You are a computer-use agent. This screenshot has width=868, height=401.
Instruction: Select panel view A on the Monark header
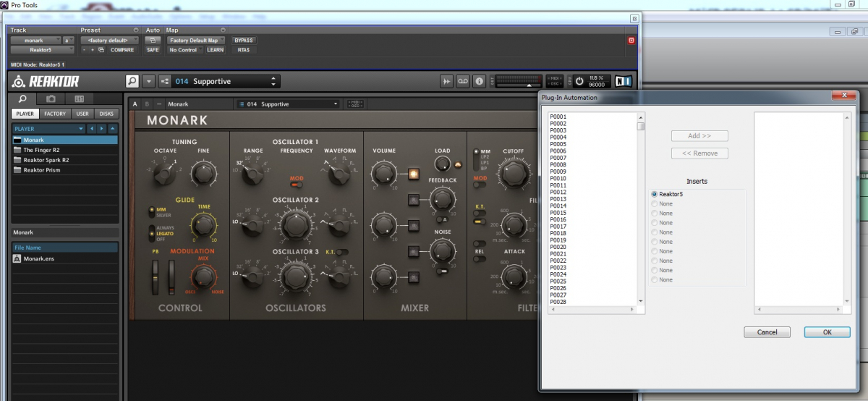(x=135, y=104)
